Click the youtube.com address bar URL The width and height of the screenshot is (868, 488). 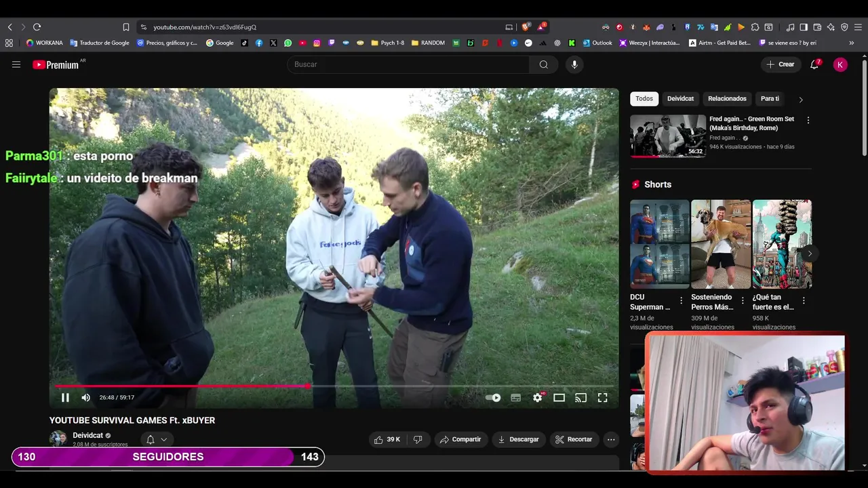(x=205, y=27)
